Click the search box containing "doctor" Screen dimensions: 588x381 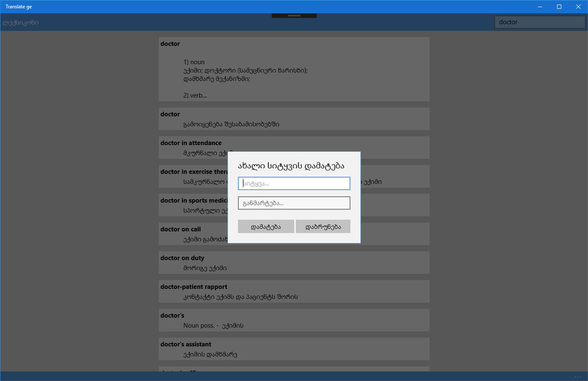[539, 22]
